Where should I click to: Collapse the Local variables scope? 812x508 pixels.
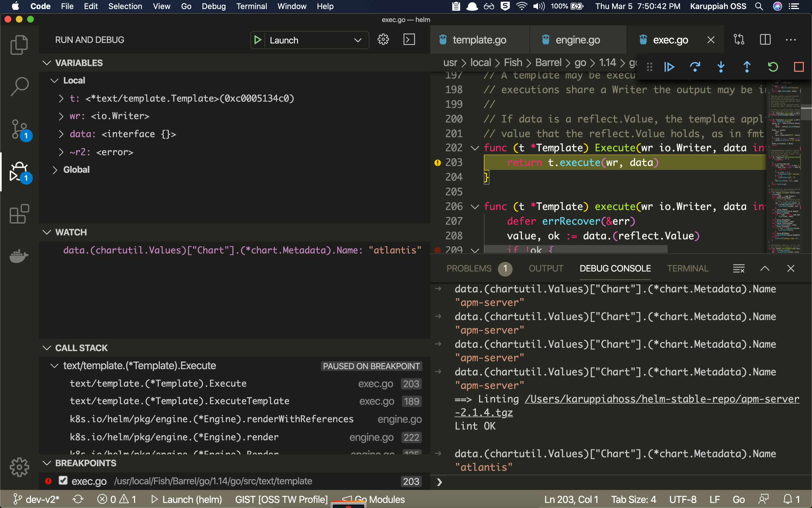click(54, 81)
